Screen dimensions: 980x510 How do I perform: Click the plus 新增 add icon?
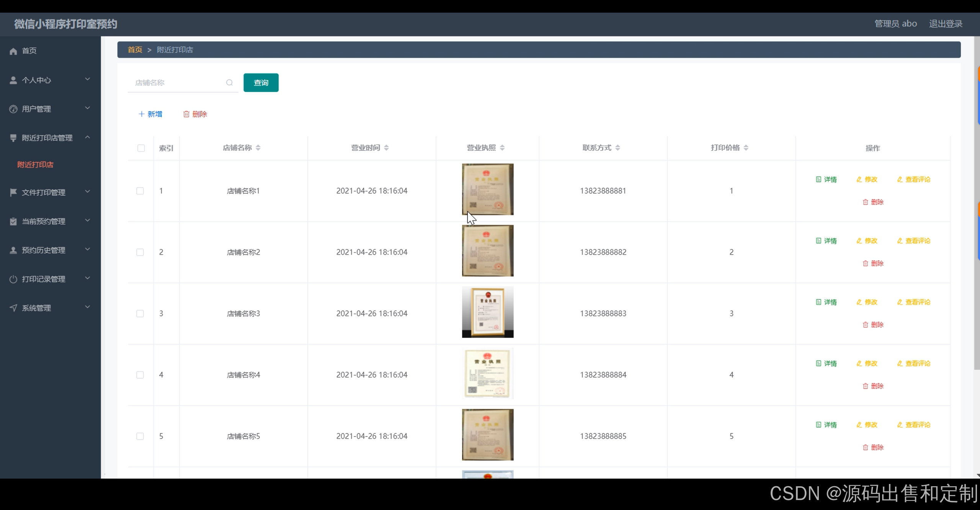pos(141,114)
